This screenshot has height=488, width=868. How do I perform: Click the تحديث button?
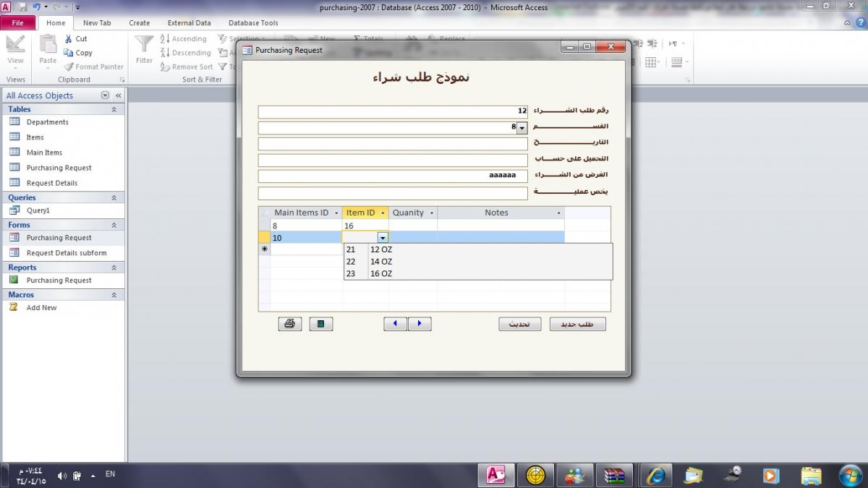coord(519,324)
